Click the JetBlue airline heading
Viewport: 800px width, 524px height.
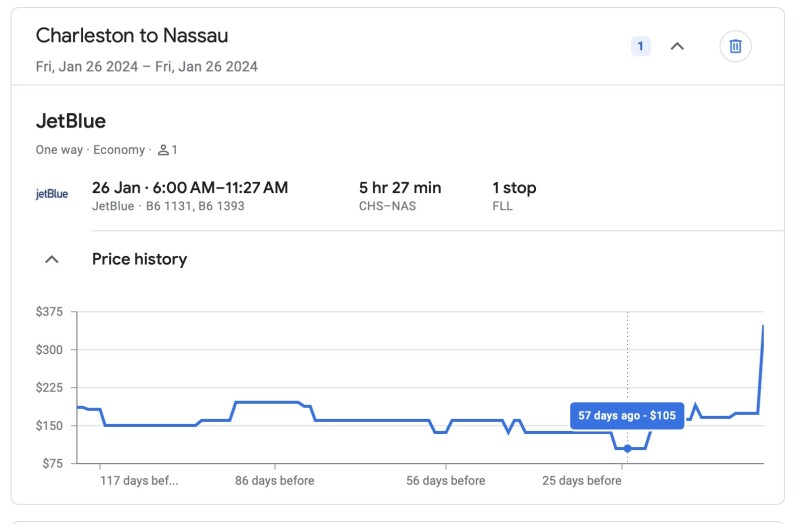(x=71, y=121)
